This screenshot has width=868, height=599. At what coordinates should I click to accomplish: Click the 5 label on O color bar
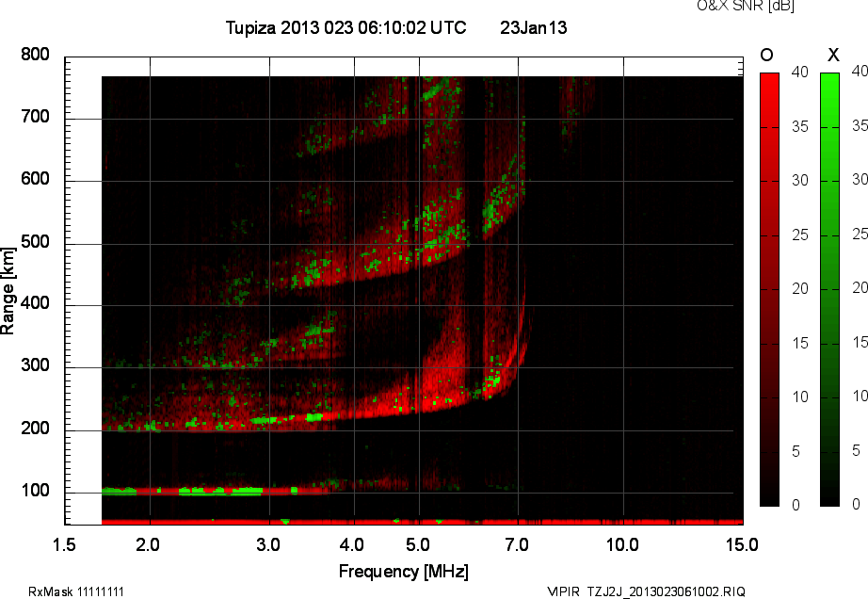click(x=796, y=452)
